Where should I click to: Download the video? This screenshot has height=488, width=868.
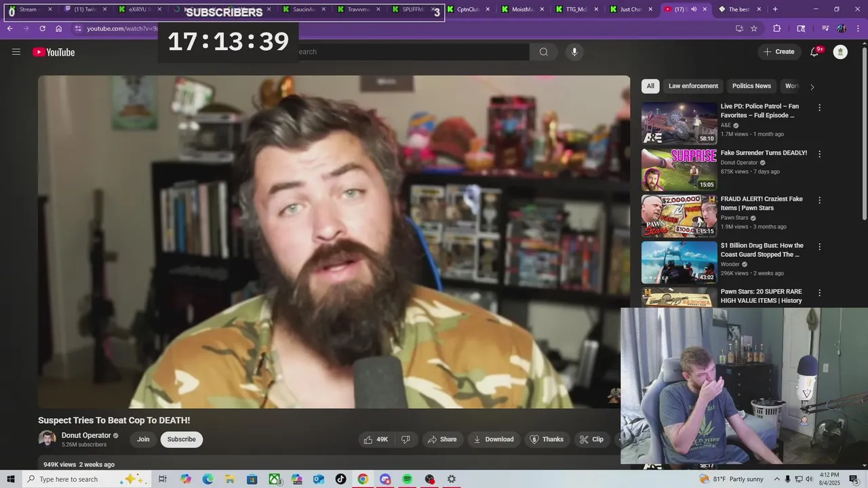(494, 439)
